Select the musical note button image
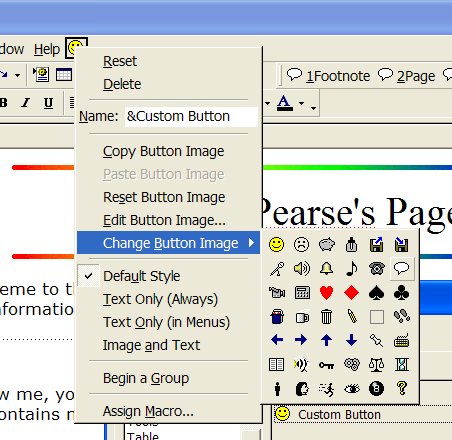 click(x=351, y=268)
